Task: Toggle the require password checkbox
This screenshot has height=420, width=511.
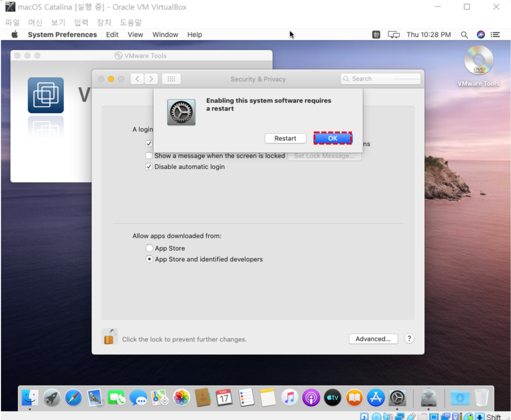Action: pyautogui.click(x=149, y=143)
